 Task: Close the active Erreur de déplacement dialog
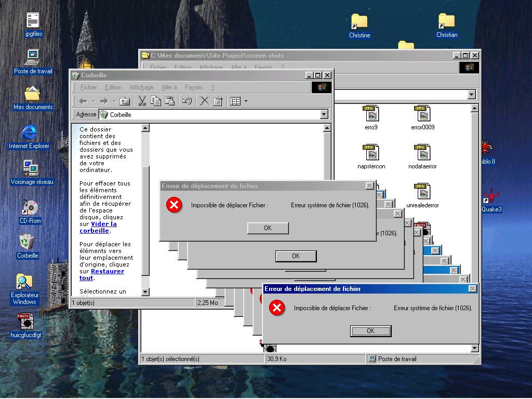pos(472,289)
